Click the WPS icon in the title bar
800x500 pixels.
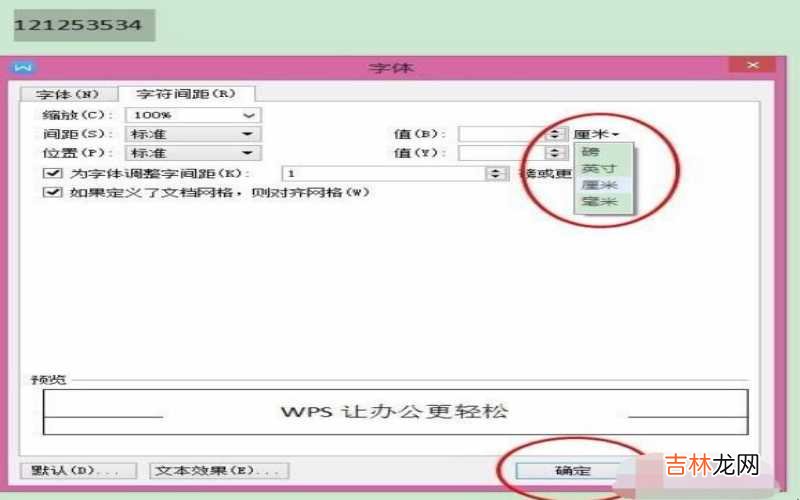tap(24, 67)
